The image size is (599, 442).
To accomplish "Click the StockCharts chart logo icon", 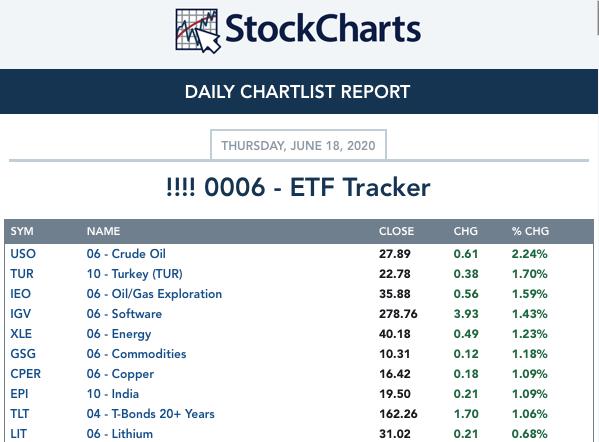I will coord(198,31).
